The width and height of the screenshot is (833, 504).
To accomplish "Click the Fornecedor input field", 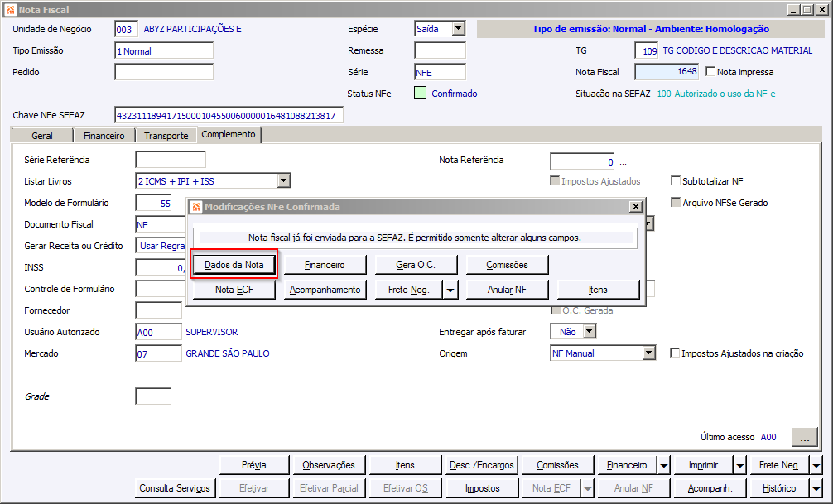I will 158,310.
